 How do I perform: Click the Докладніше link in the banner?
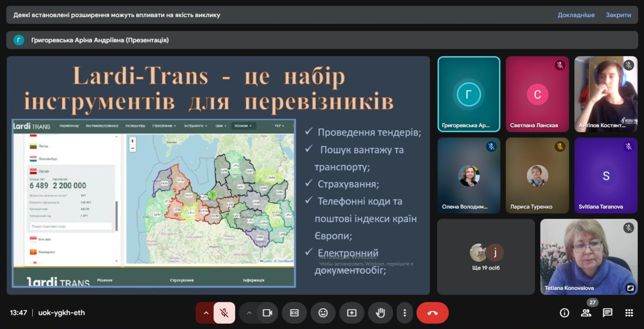pyautogui.click(x=576, y=15)
